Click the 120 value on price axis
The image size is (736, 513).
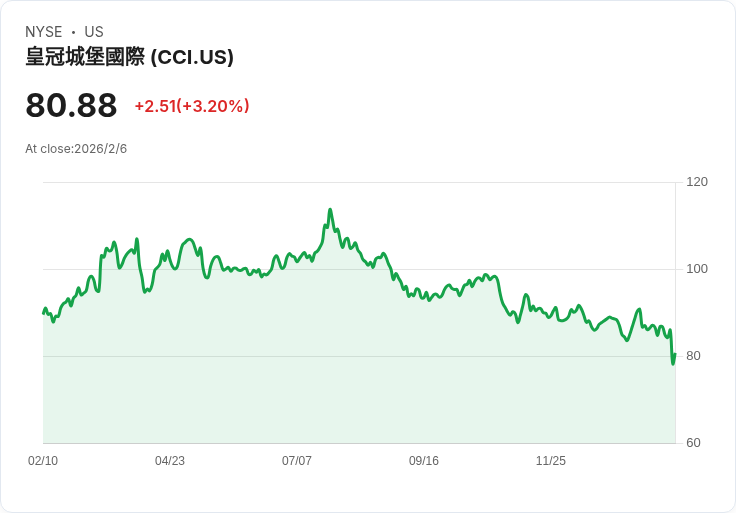coord(697,182)
